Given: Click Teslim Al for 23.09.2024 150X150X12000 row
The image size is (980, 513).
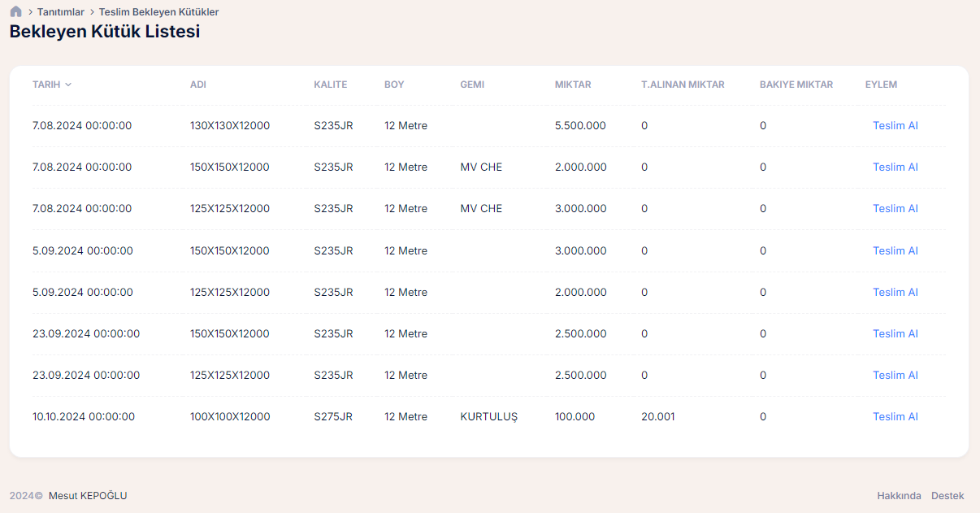Looking at the screenshot, I should click(x=895, y=333).
